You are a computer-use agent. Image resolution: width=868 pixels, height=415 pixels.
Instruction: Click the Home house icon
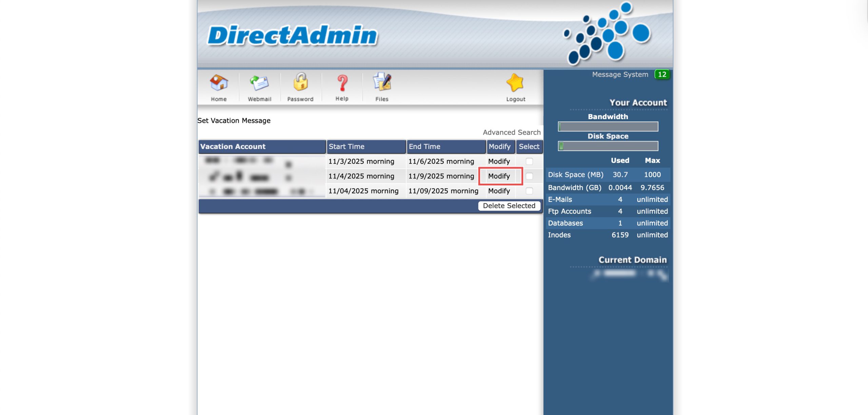coord(219,83)
